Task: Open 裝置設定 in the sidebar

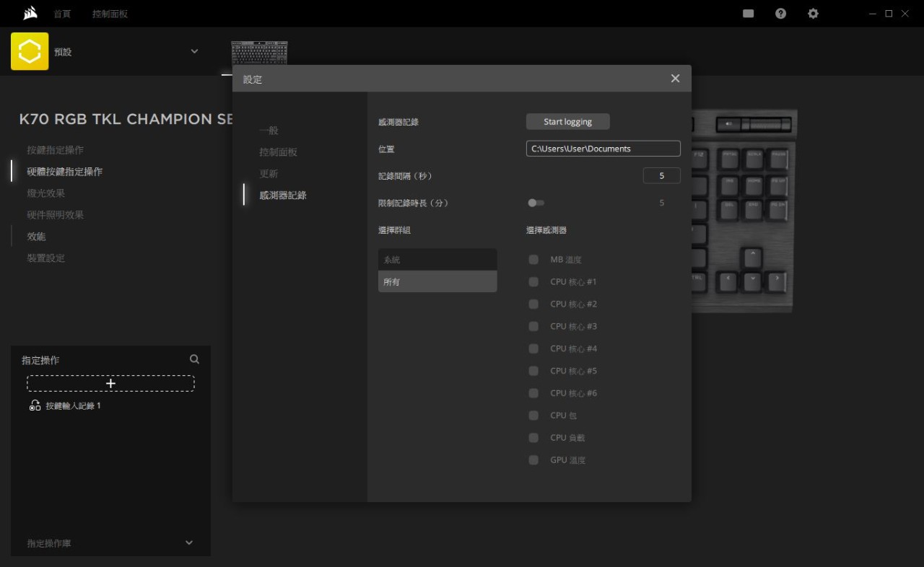Action: 46,258
